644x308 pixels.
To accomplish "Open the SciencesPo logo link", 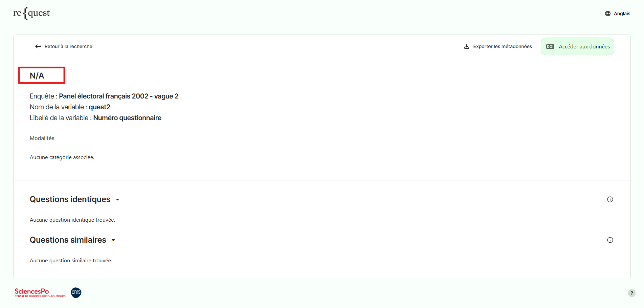I will 40,293.
